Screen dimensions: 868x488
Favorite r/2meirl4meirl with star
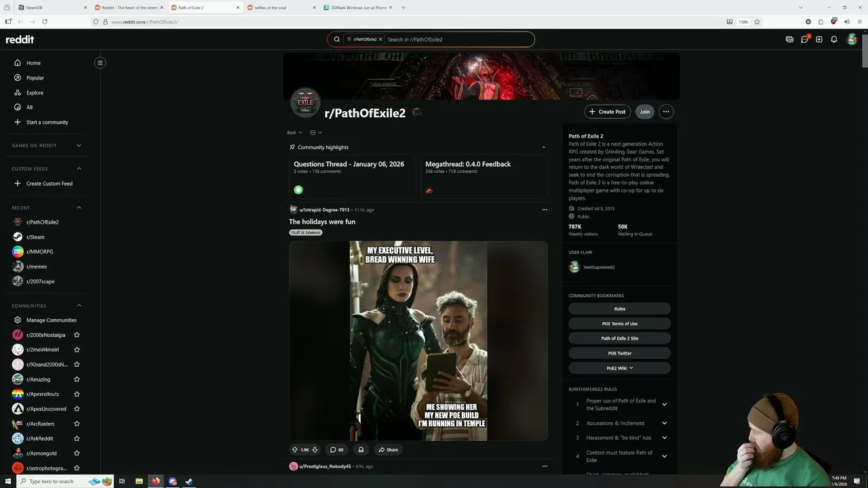[x=77, y=350]
